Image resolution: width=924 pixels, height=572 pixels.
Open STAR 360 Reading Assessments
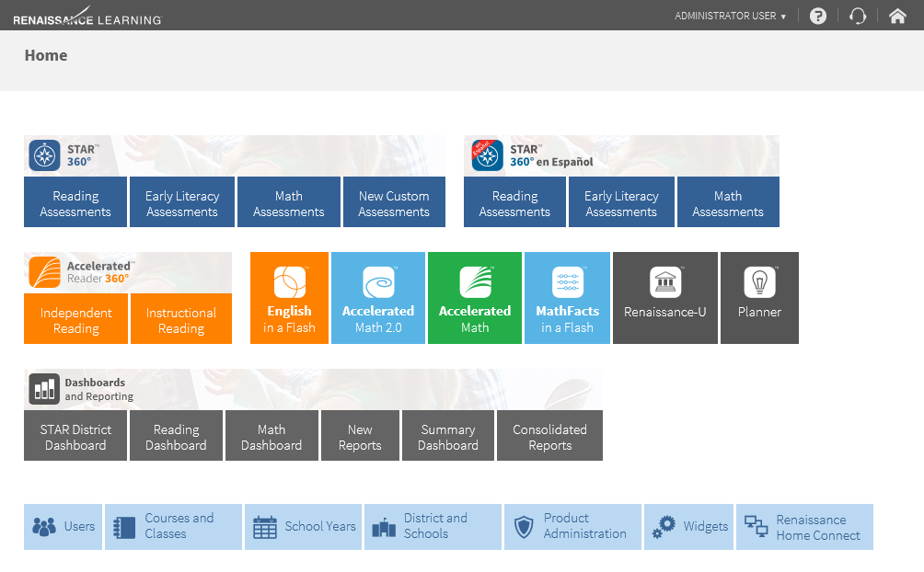point(75,202)
